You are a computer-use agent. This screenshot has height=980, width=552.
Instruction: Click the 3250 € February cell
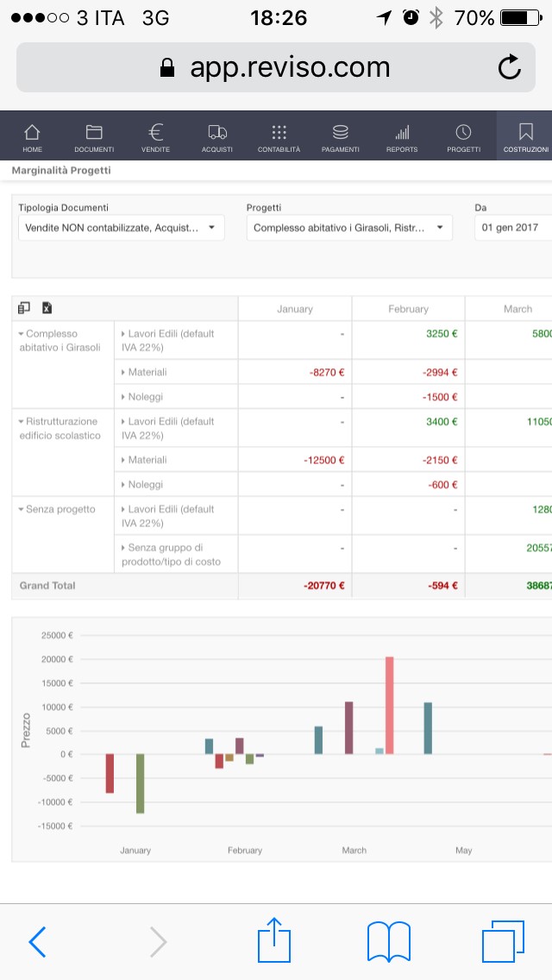pos(408,341)
